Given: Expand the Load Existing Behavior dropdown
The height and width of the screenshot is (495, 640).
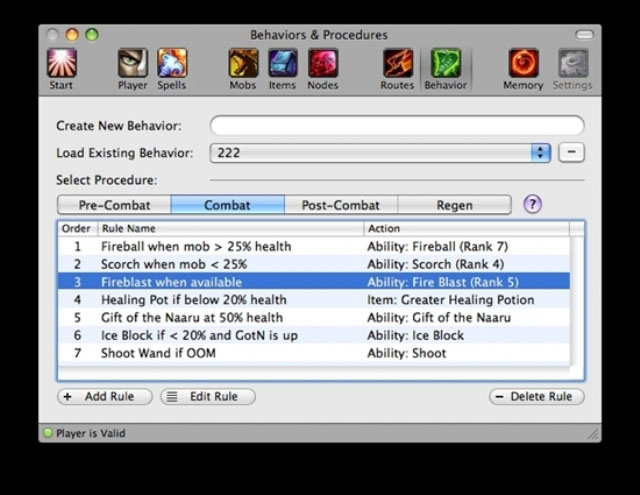Looking at the screenshot, I should click(x=541, y=153).
